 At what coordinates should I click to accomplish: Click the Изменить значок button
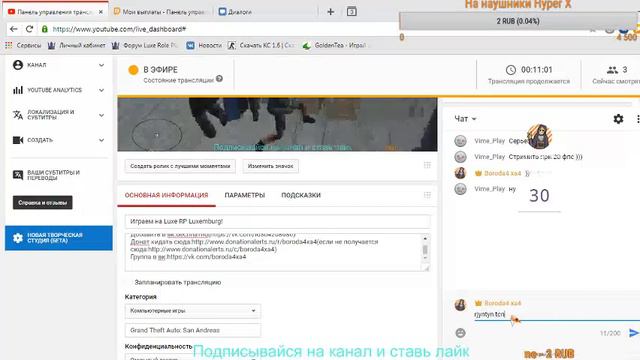coord(270,166)
